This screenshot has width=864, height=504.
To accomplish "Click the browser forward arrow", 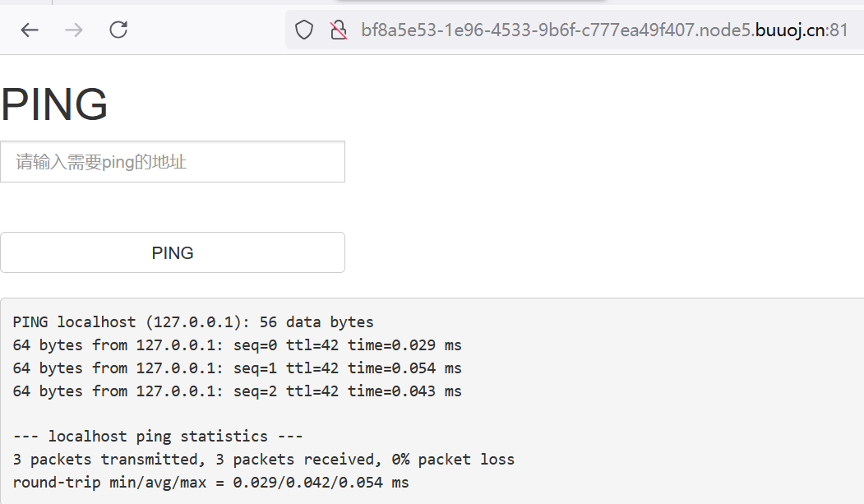I will [x=74, y=30].
